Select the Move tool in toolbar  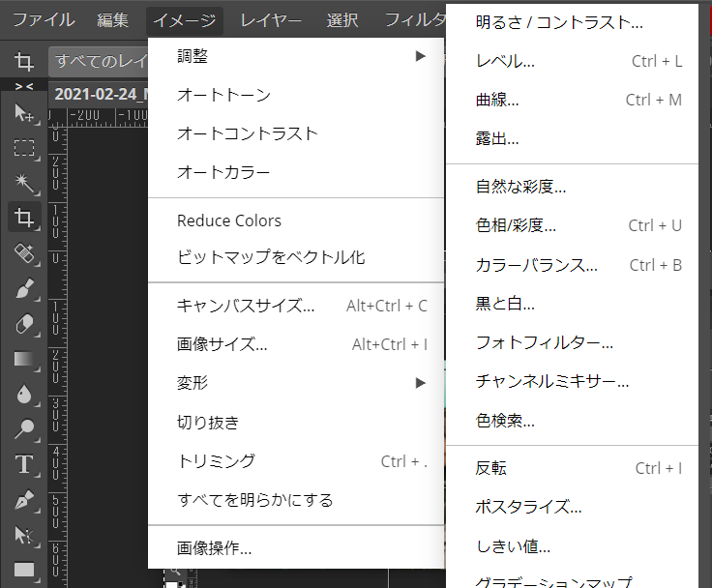[23, 113]
